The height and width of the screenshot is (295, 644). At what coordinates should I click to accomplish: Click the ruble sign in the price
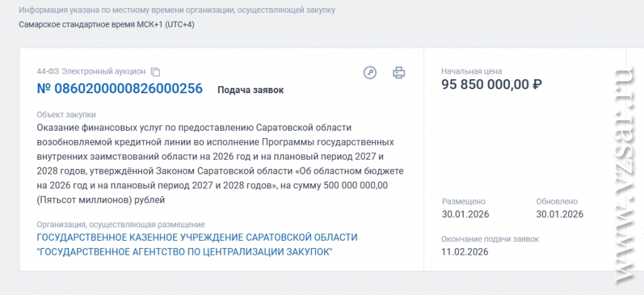(537, 84)
